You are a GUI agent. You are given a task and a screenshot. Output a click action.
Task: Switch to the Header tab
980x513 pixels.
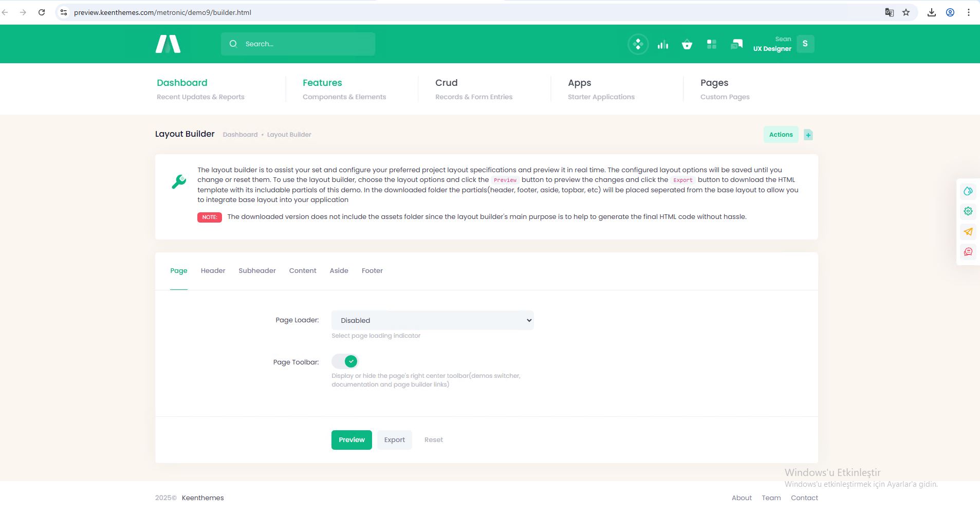point(213,271)
